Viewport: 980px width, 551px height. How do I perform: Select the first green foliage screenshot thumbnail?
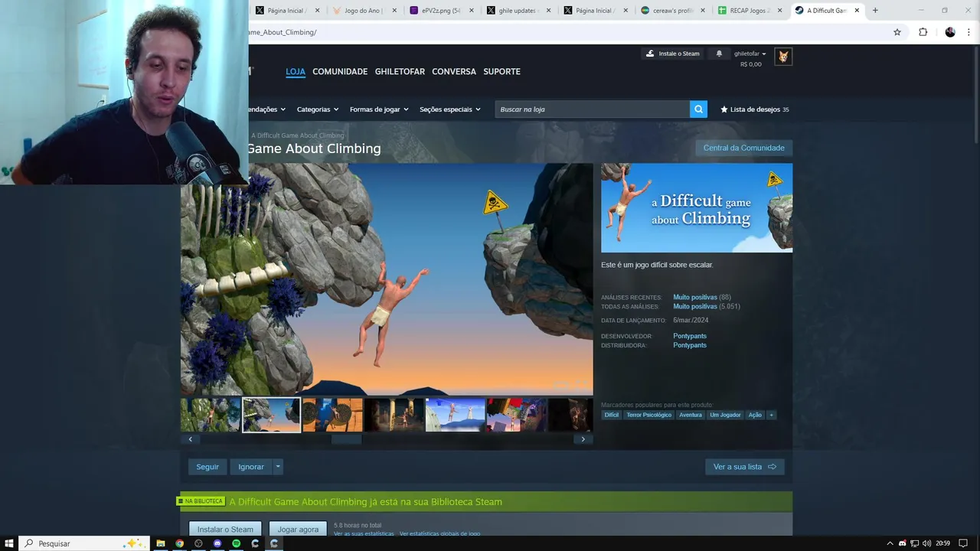point(211,415)
